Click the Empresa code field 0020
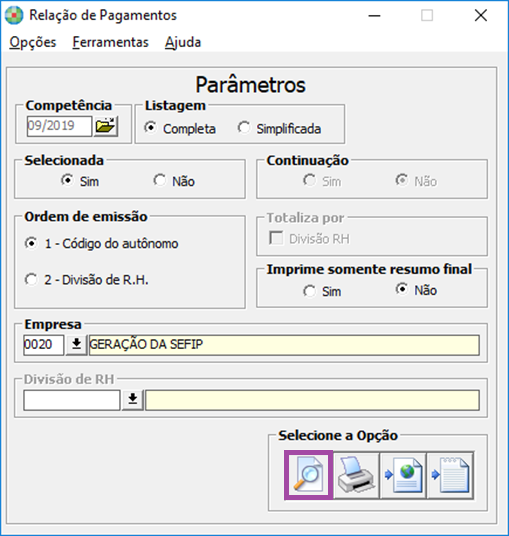509x536 pixels. click(x=43, y=345)
